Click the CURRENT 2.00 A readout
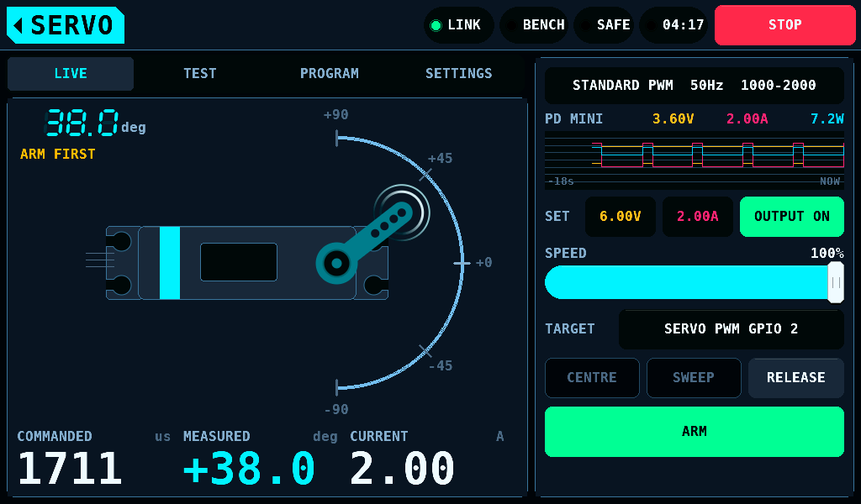This screenshot has height=504, width=861. click(427, 459)
